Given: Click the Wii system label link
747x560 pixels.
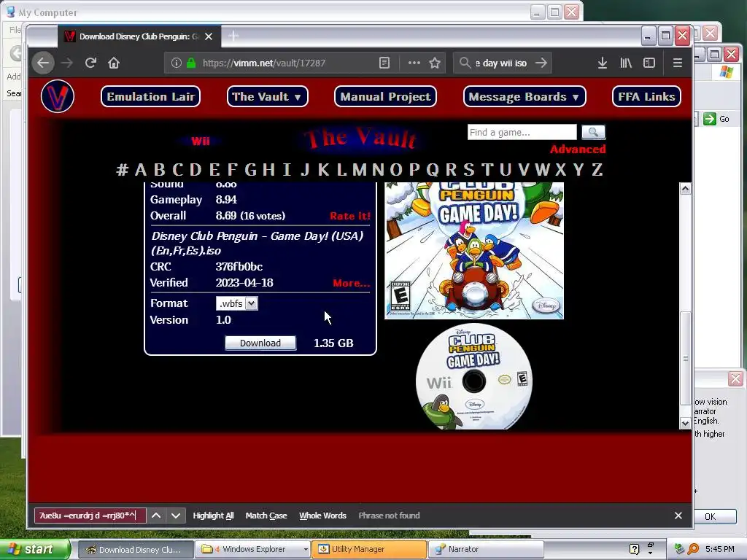Looking at the screenshot, I should [x=200, y=141].
